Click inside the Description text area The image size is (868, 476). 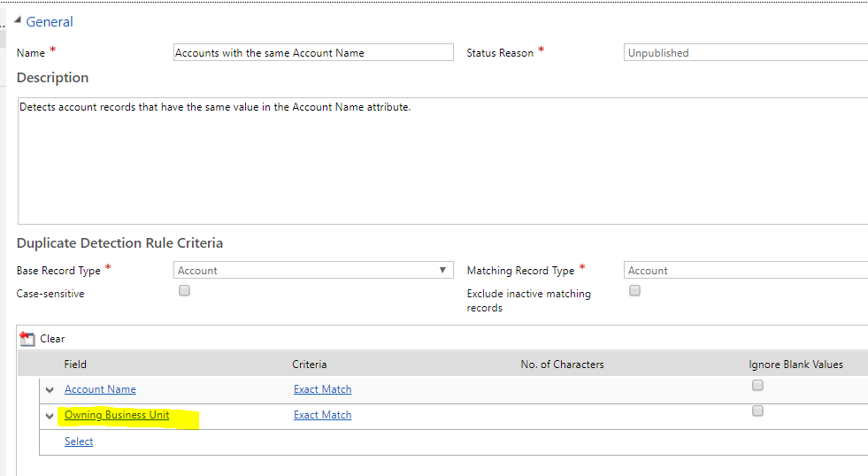click(443, 161)
